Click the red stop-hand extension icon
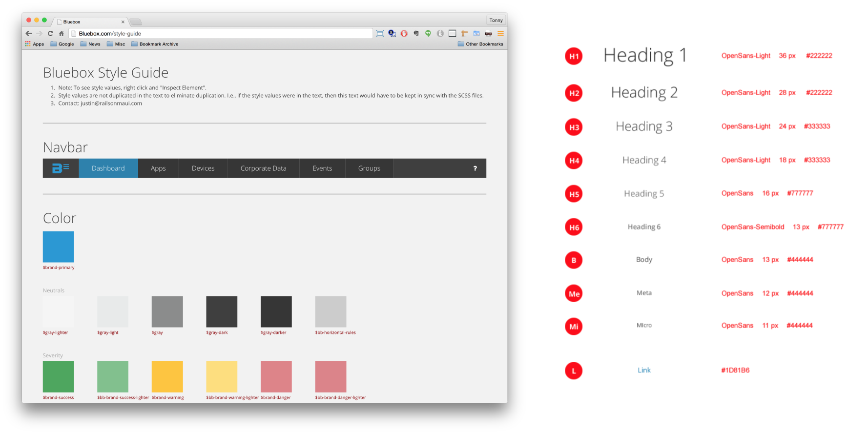Screen dimensions: 868x434 coord(404,34)
